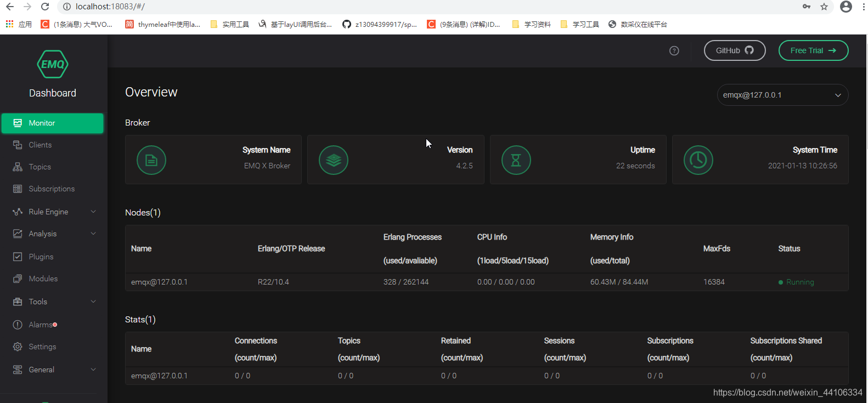Open the browser menu dots
Viewport: 868px width, 403px height.
click(x=864, y=7)
